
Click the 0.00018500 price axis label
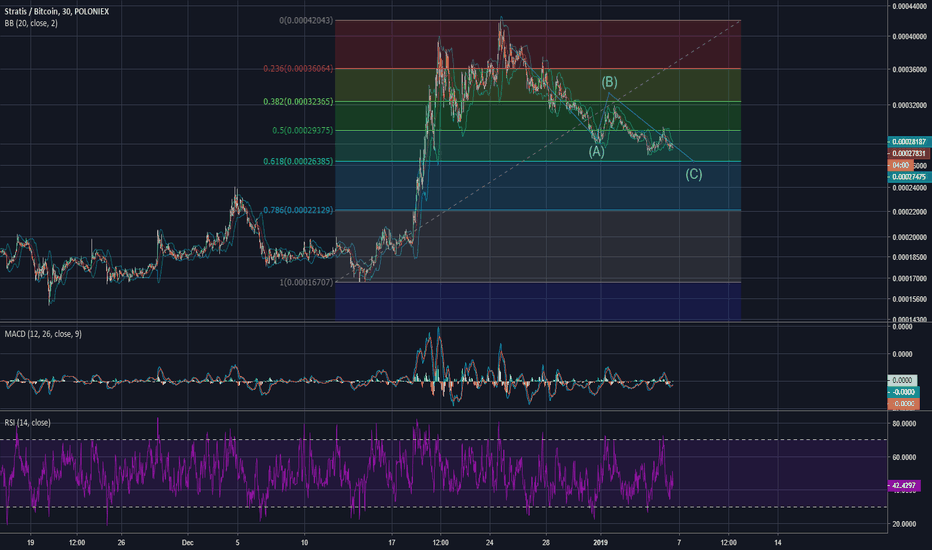909,257
